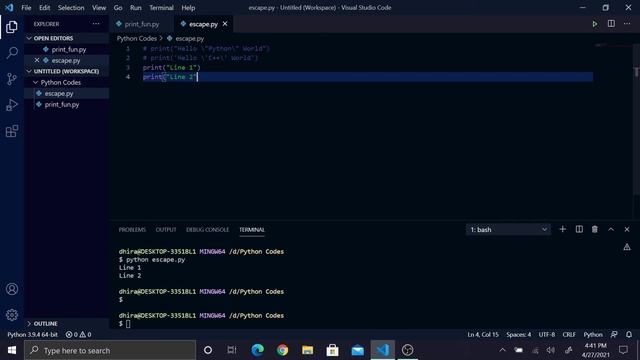Collapse the Open Editors section

[x=67, y=38]
